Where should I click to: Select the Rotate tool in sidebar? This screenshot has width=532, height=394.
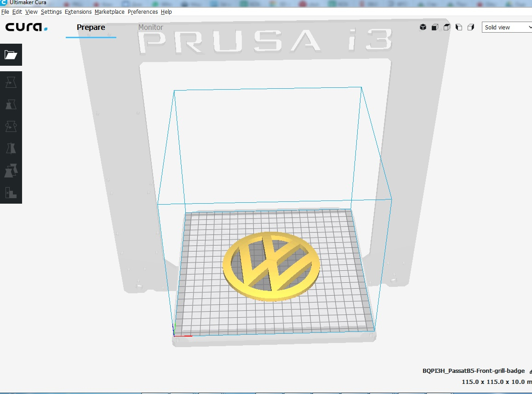pyautogui.click(x=11, y=126)
